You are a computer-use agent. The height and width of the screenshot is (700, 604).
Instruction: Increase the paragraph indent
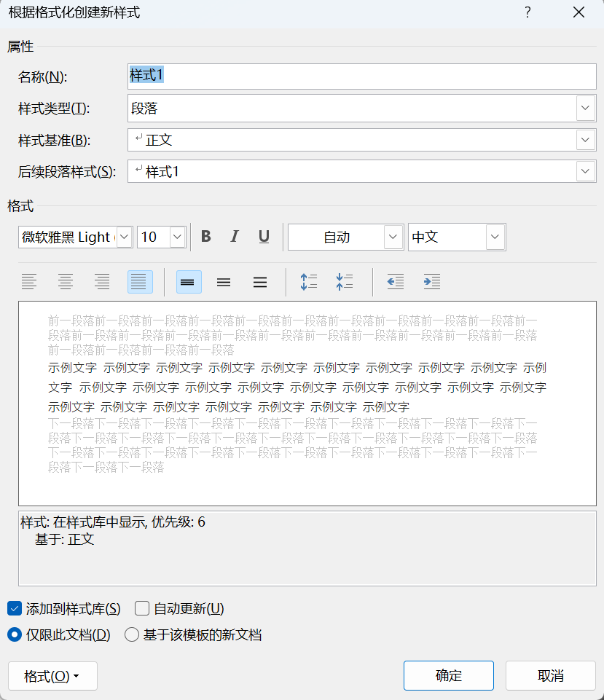[431, 282]
